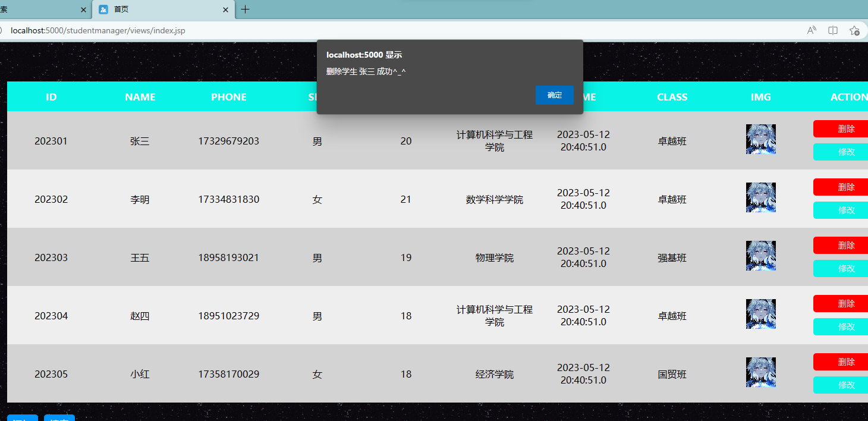This screenshot has height=421, width=868.
Task: Close the 首页 tab
Action: point(225,10)
